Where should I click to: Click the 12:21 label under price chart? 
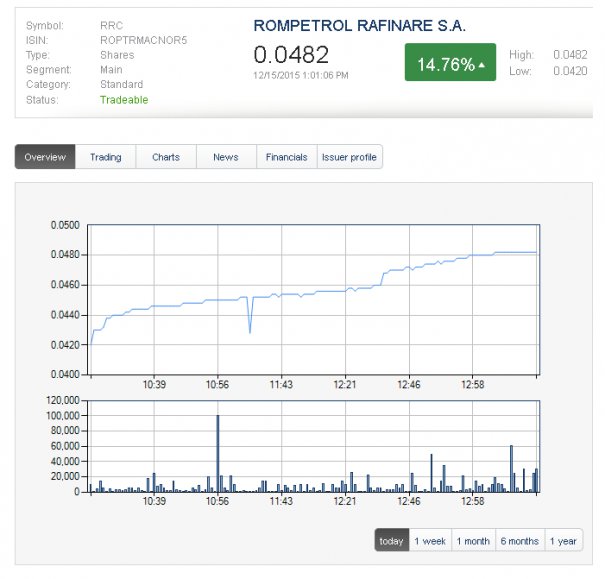pos(345,385)
